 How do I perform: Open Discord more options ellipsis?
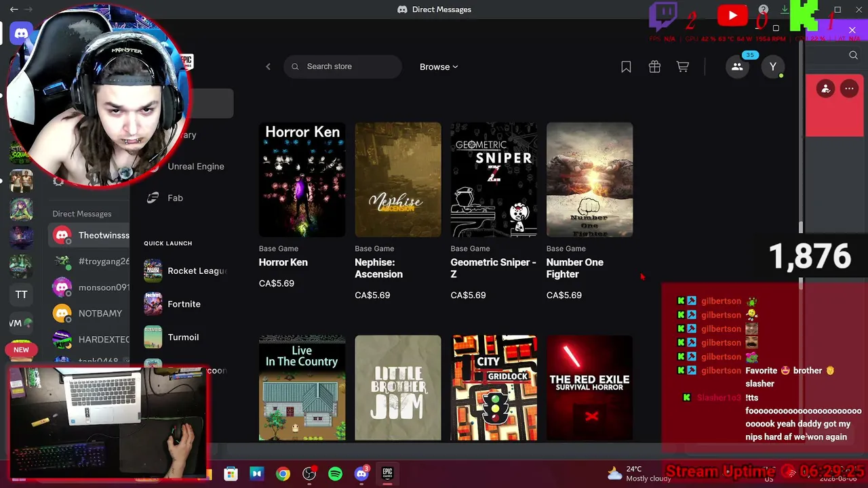tap(849, 89)
